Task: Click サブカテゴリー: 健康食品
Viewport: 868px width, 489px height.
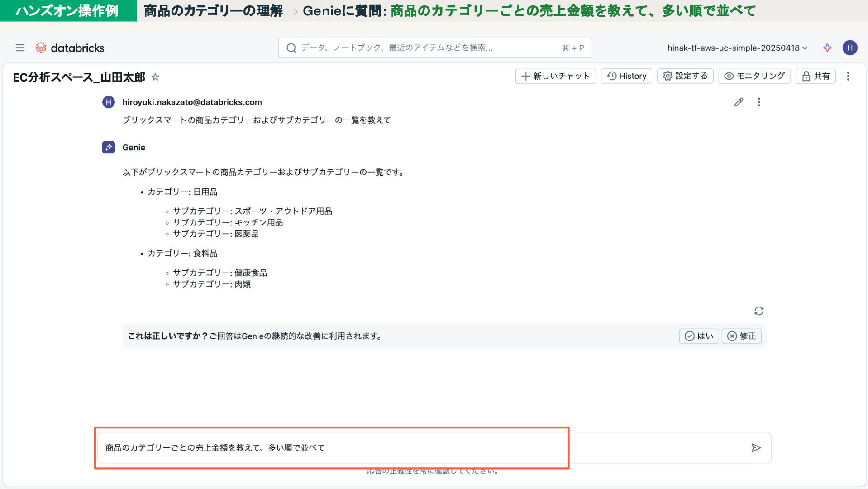Action: (220, 273)
